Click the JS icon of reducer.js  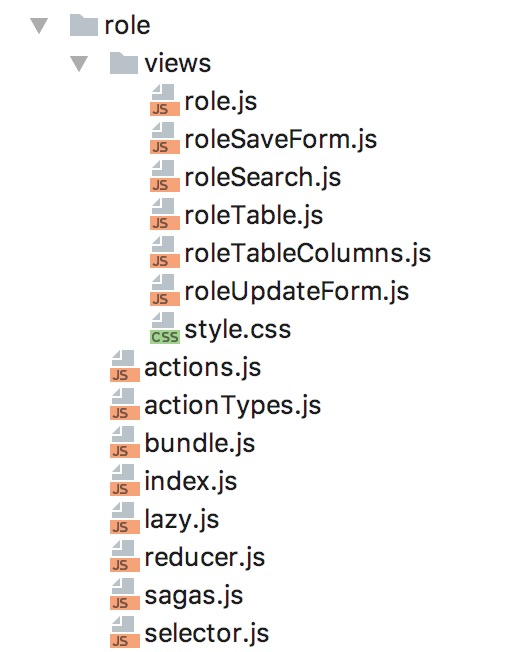[x=125, y=556]
